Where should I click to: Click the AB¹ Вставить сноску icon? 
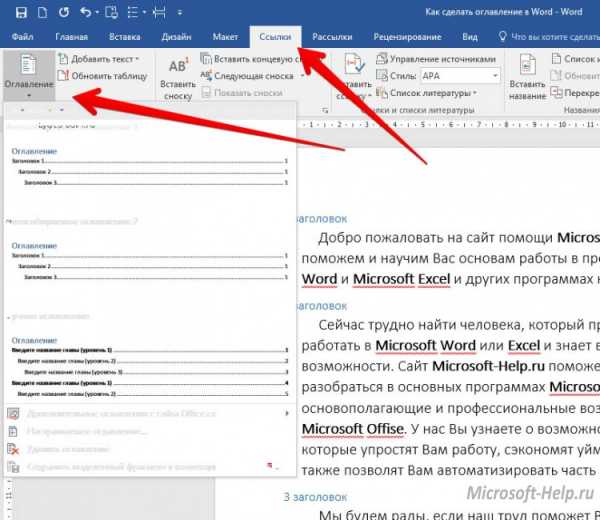click(x=179, y=65)
